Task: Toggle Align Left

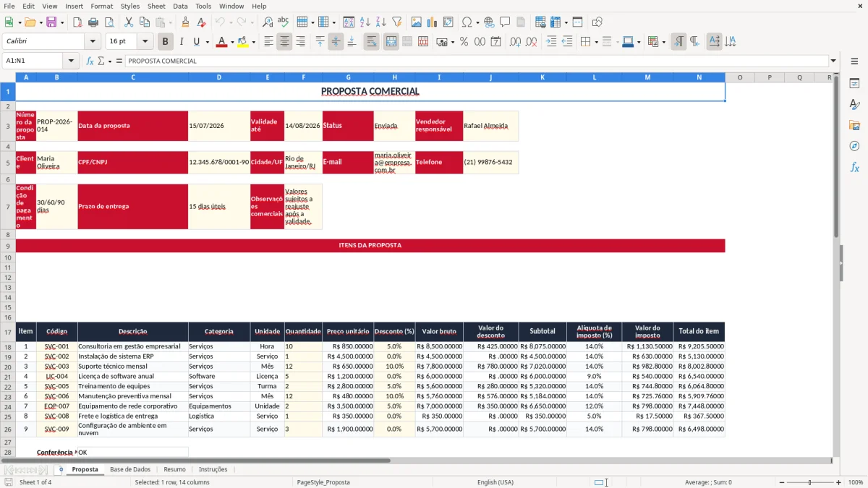Action: pyautogui.click(x=268, y=42)
